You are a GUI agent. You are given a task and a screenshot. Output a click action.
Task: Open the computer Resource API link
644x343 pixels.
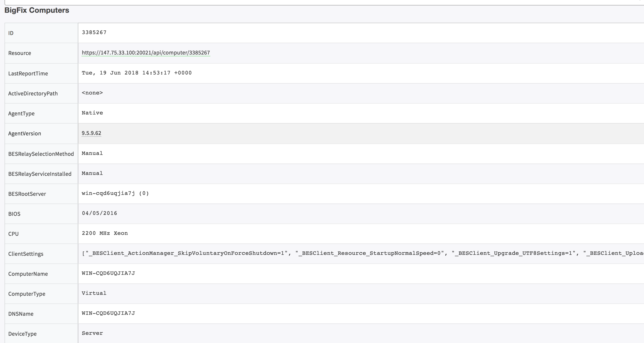(146, 53)
